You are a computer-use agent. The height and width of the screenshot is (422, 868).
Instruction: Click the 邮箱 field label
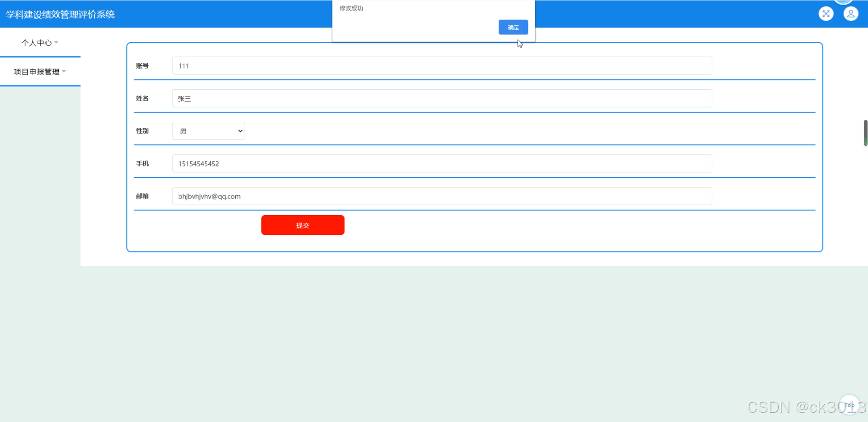pos(142,196)
